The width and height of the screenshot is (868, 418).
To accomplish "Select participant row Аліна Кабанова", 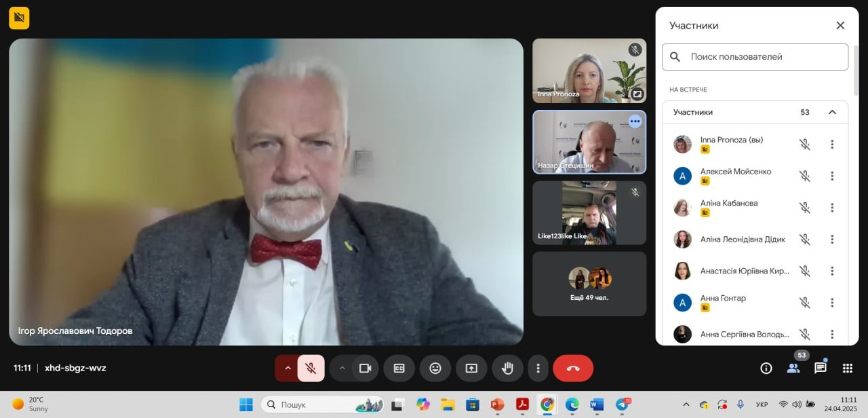I will [x=755, y=208].
